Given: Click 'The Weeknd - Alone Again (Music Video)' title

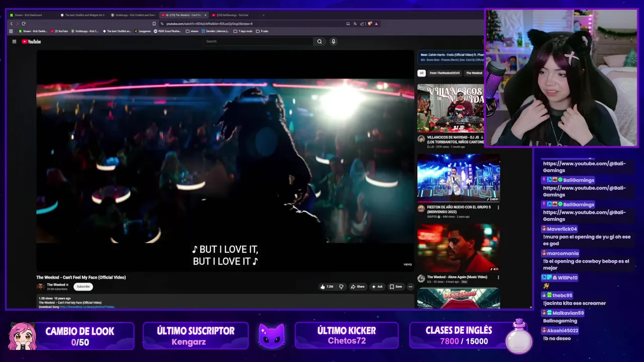Looking at the screenshot, I should pos(457,277).
